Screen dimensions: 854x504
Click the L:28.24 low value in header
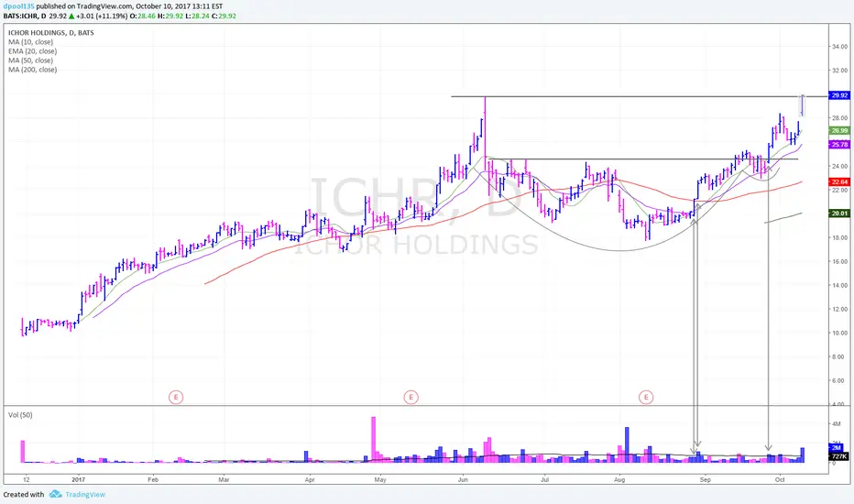click(x=197, y=16)
